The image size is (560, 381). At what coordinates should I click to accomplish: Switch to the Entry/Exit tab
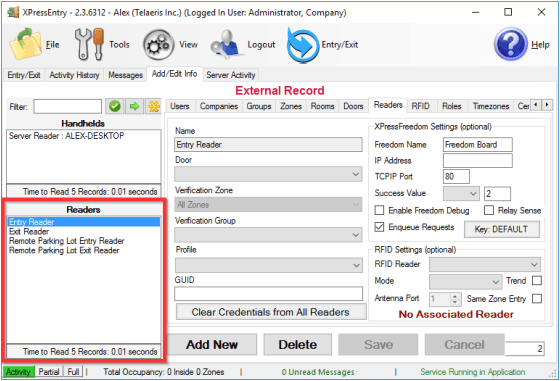tap(24, 75)
